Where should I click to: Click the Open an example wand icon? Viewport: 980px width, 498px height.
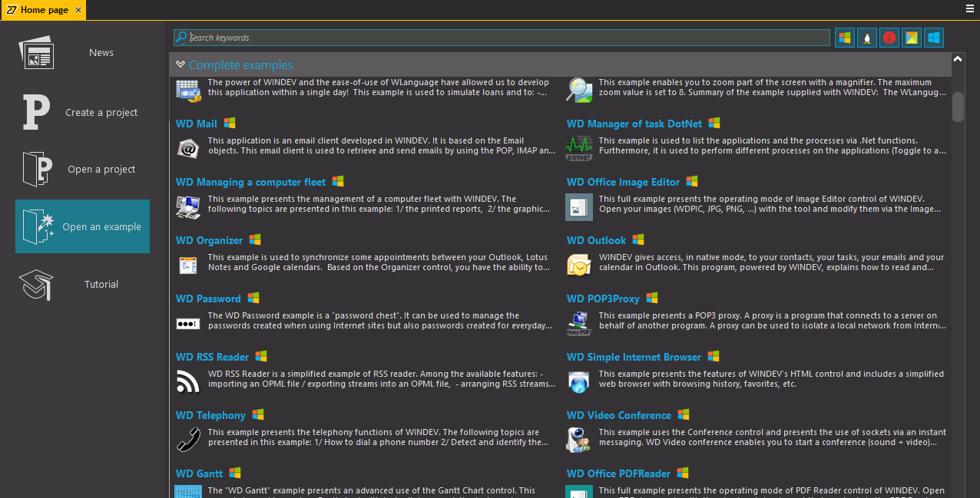coord(36,226)
